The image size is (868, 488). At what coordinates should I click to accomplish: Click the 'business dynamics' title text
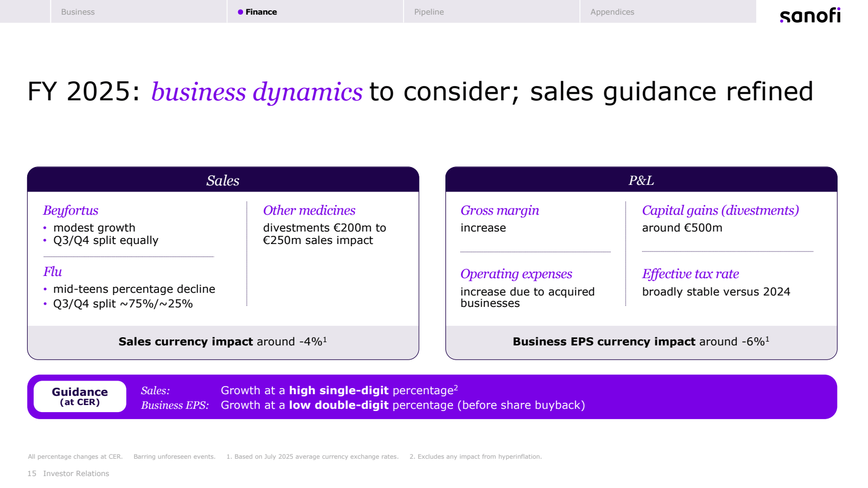coord(257,92)
